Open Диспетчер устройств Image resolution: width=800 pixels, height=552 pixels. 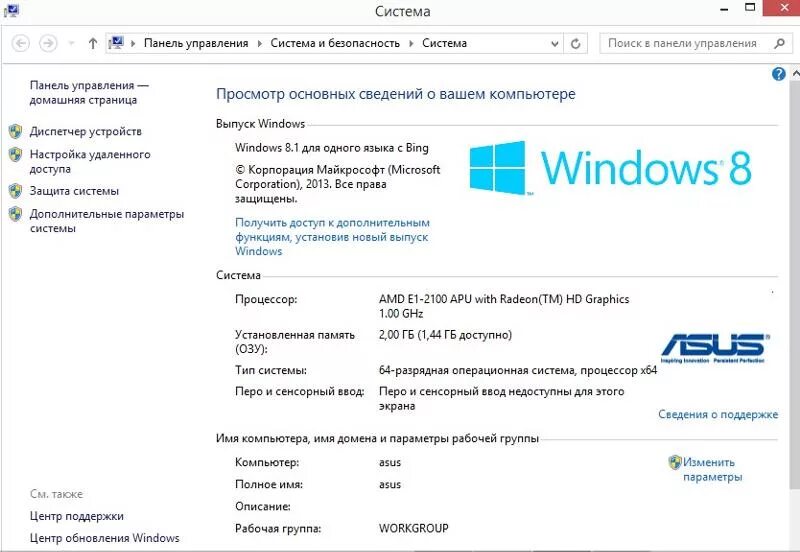pyautogui.click(x=85, y=131)
